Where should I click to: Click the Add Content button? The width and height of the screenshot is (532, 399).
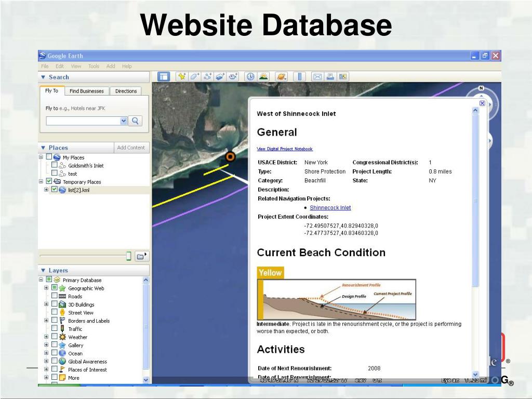[x=131, y=148]
